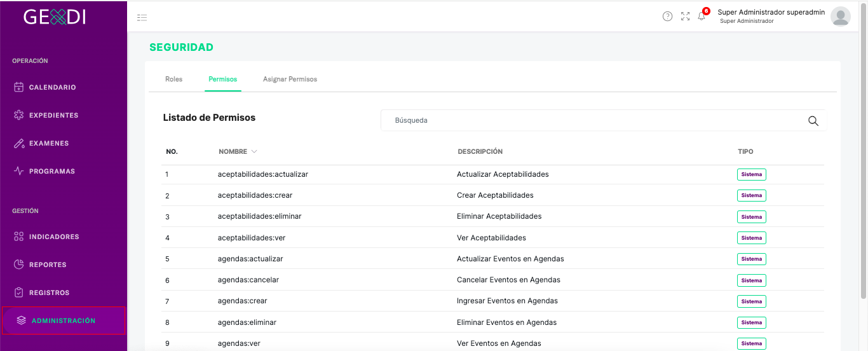The image size is (868, 351).
Task: Select row aceptabilidades:actualizar
Action: [x=492, y=174]
